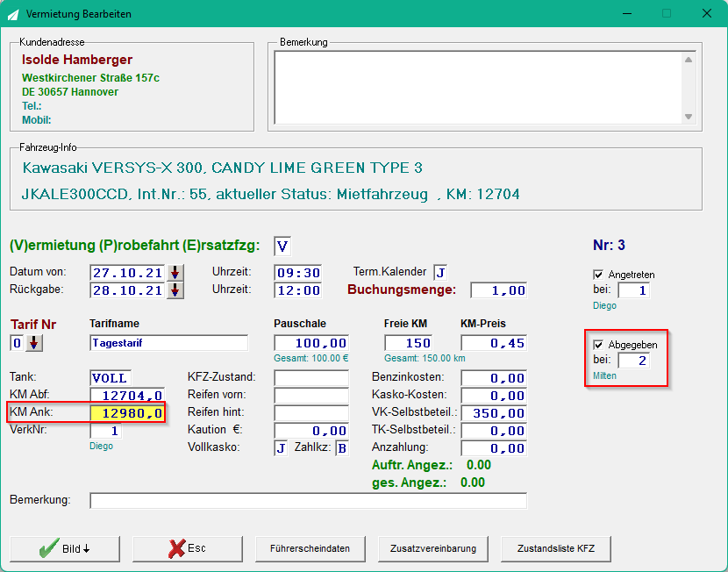Click the empty Reifen hint field
The width and height of the screenshot is (728, 572).
[311, 412]
